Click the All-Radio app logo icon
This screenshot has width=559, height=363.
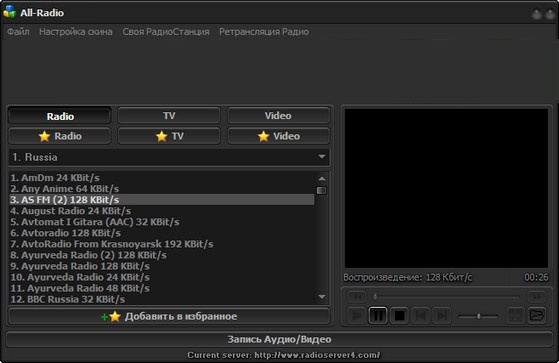(x=10, y=12)
